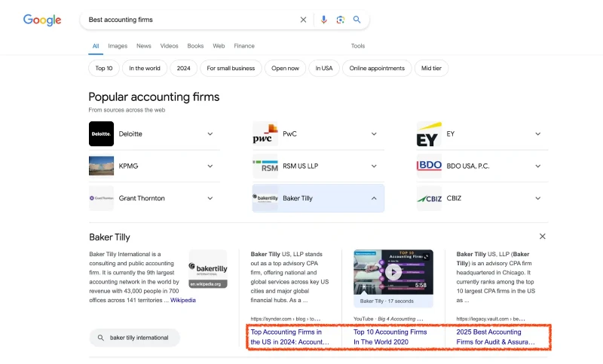Open Top Accounting Firms in the US 2024 link
Screen dimensions: 603x364
coord(290,337)
